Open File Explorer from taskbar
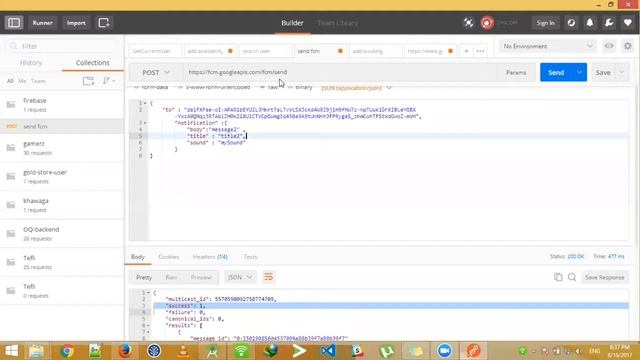The image size is (640, 360). click(x=36, y=351)
